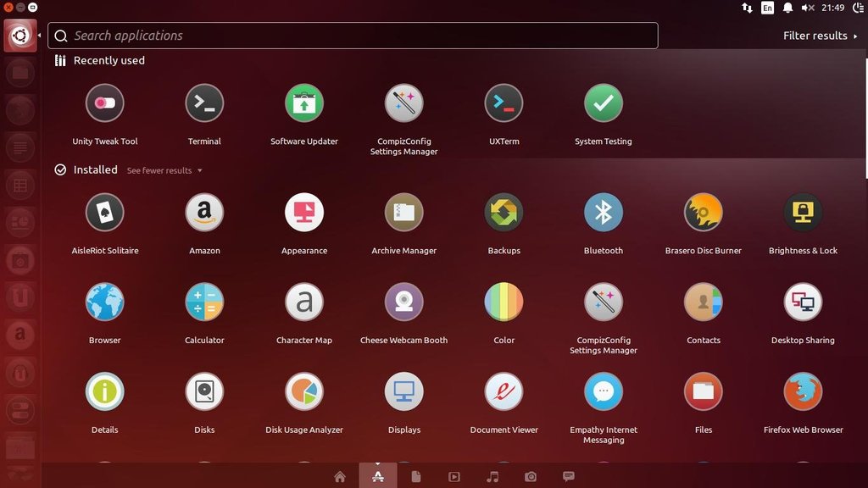Screen dimensions: 868x488
Task: Click the Search applications field
Action: click(353, 36)
